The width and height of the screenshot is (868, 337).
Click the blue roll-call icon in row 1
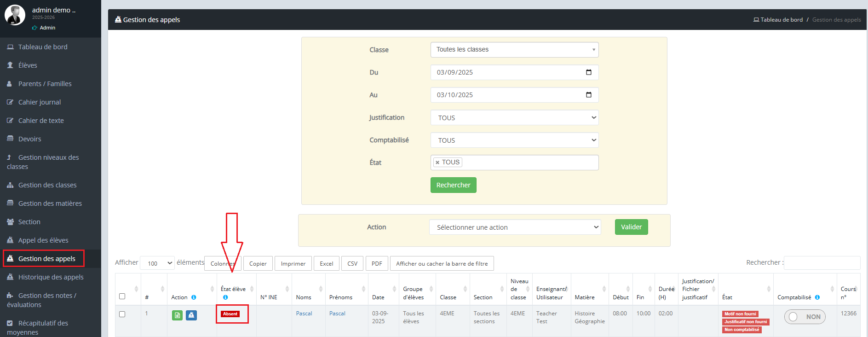click(191, 315)
